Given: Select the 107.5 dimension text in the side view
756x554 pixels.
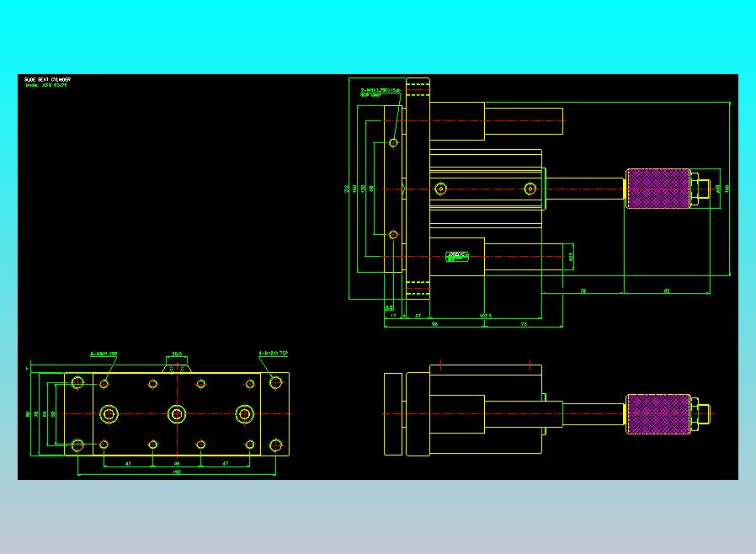Looking at the screenshot, I should (486, 316).
